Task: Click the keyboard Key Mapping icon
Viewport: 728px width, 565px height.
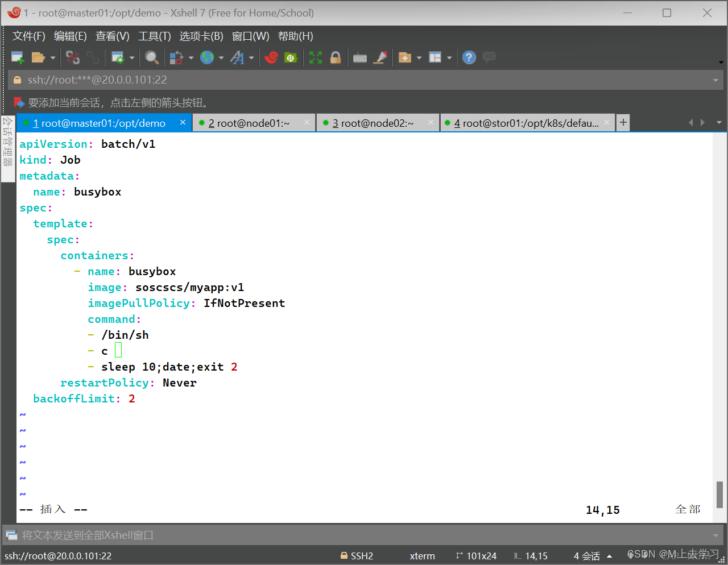Action: click(x=360, y=58)
